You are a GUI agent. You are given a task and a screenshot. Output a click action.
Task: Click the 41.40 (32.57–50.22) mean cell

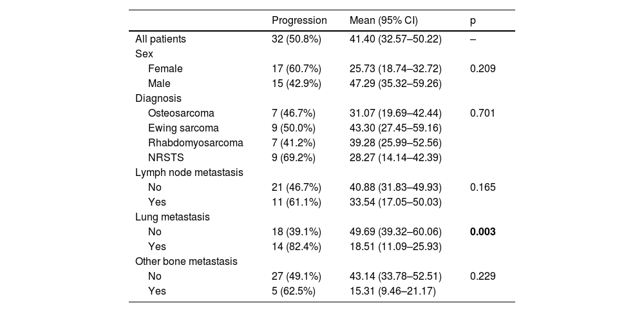pos(395,39)
